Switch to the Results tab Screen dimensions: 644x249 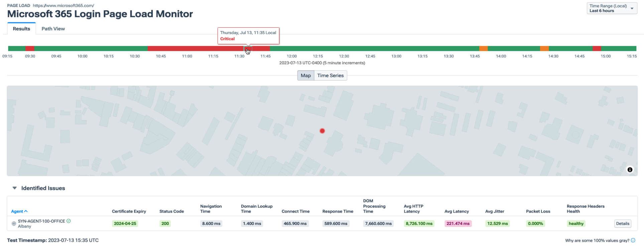(x=21, y=29)
